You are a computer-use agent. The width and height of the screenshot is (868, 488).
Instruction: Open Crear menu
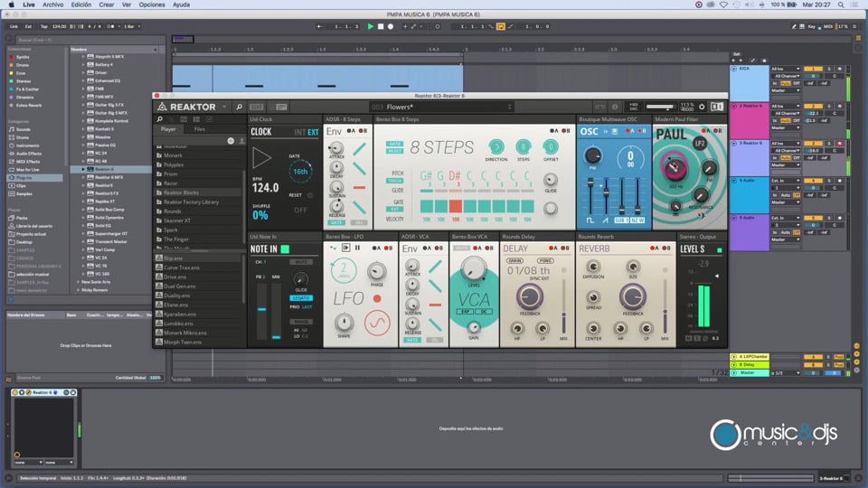107,5
